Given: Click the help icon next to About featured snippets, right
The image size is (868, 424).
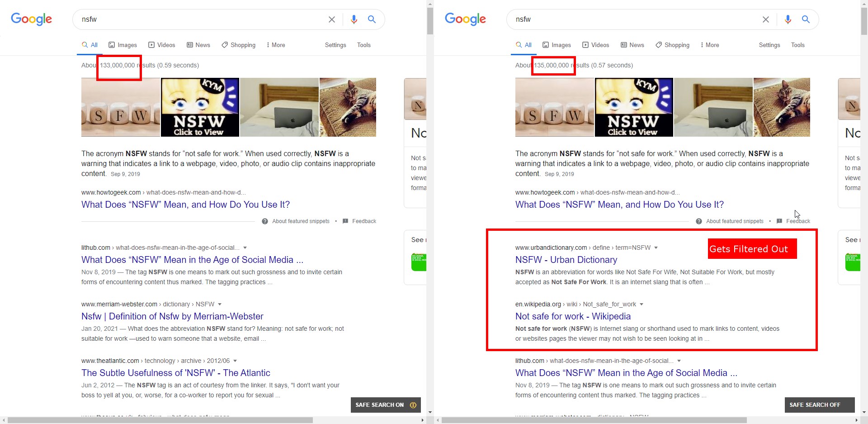Looking at the screenshot, I should (699, 221).
